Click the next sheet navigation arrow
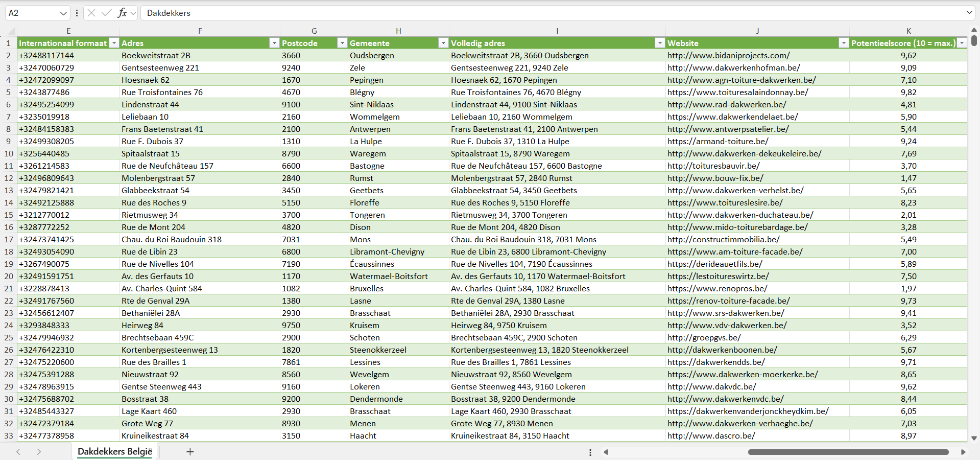The height and width of the screenshot is (460, 980). [39, 452]
